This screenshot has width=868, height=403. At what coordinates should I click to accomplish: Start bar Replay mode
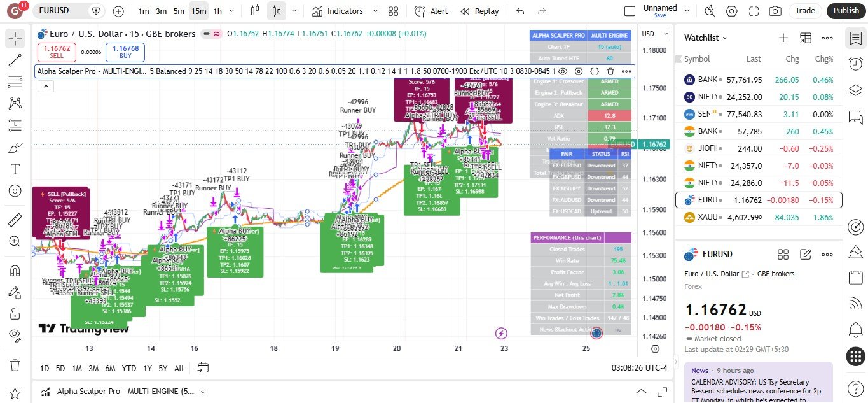pyautogui.click(x=479, y=11)
